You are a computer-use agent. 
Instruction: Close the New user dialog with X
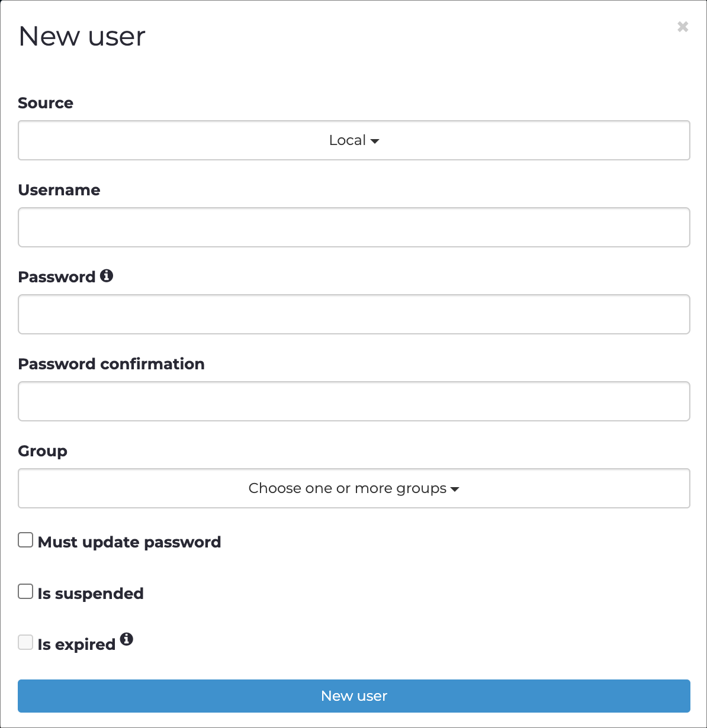pos(683,27)
